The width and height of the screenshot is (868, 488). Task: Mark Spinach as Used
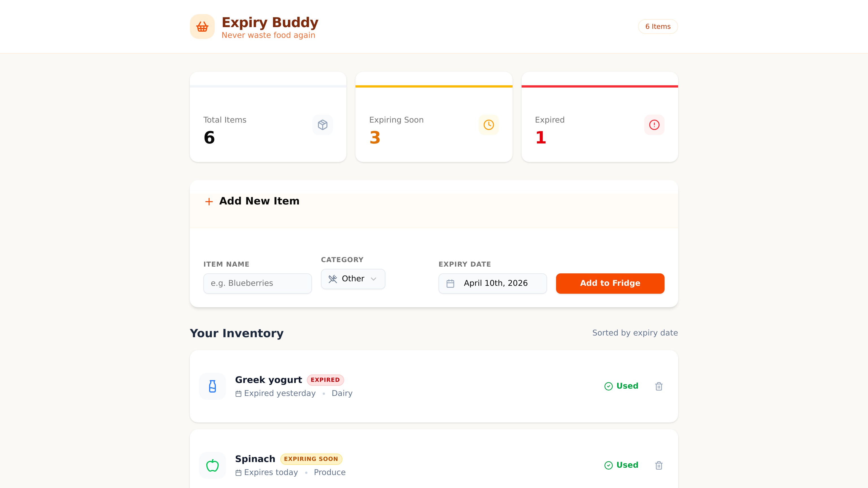pos(621,465)
